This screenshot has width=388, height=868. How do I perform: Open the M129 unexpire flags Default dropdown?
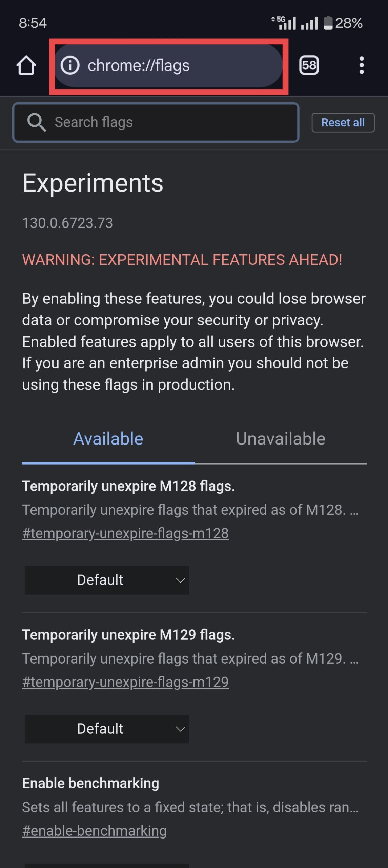107,729
